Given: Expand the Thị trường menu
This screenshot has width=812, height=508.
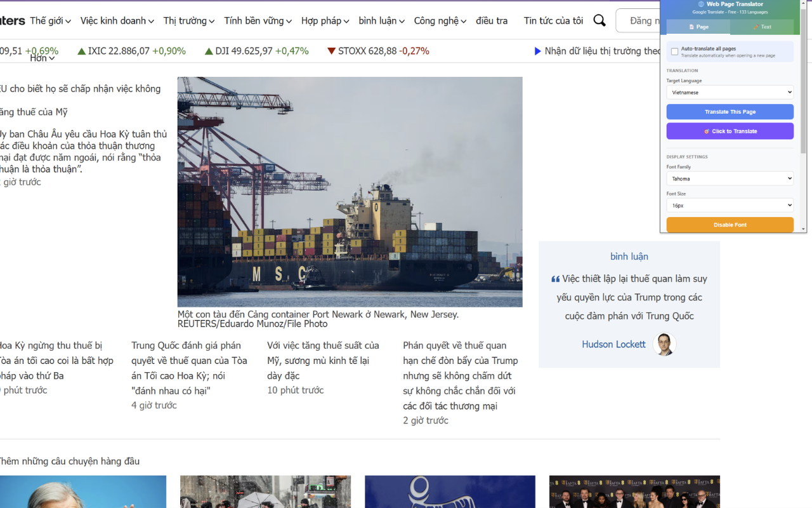Looking at the screenshot, I should [189, 21].
